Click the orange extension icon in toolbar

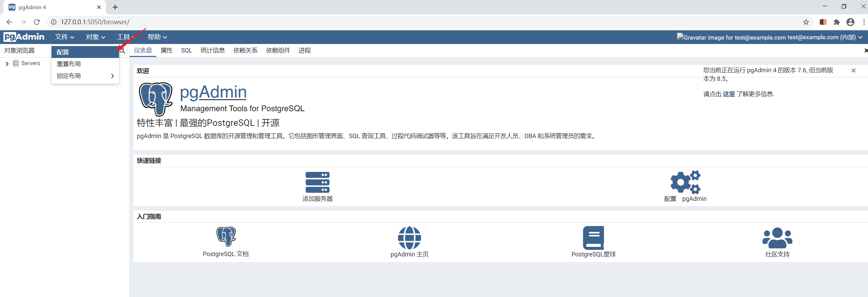823,22
